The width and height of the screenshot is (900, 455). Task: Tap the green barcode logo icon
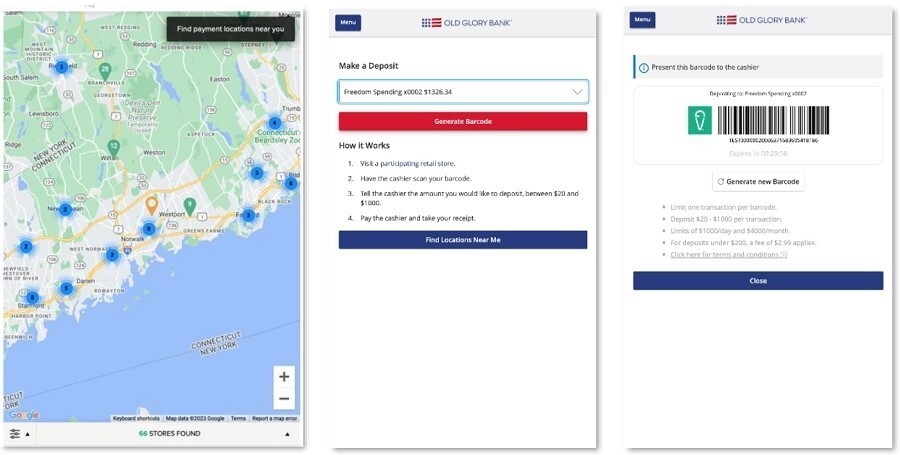(700, 120)
